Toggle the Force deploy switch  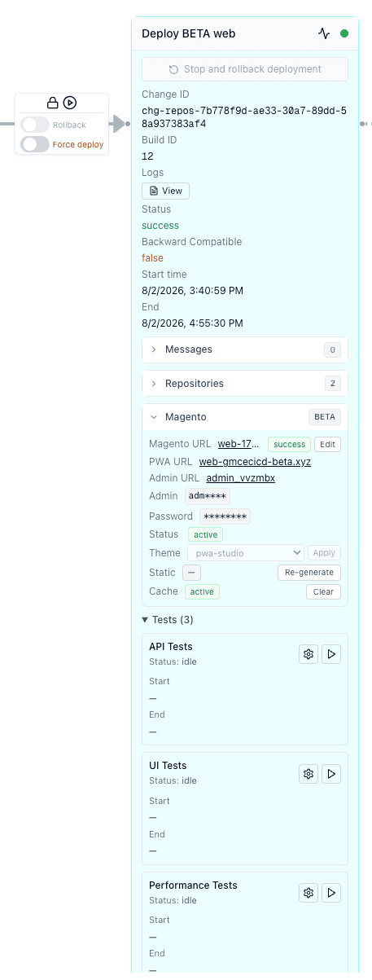(35, 144)
